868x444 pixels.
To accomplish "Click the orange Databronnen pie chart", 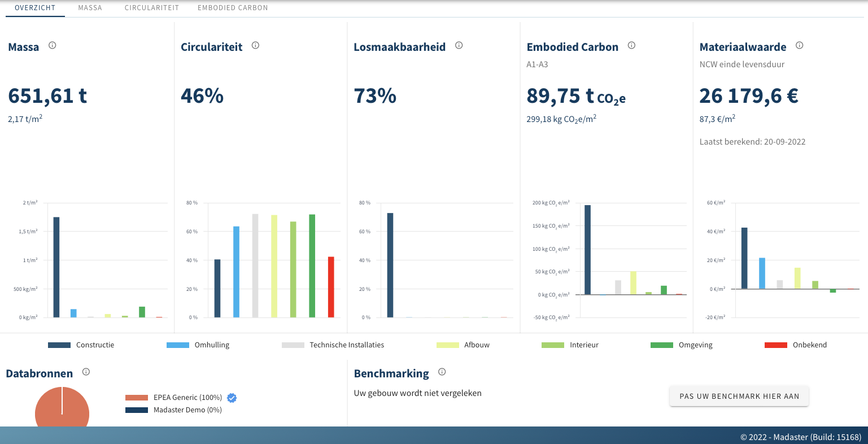I will (x=62, y=410).
